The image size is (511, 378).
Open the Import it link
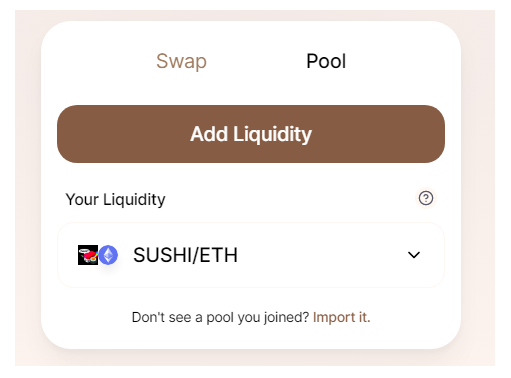(342, 317)
